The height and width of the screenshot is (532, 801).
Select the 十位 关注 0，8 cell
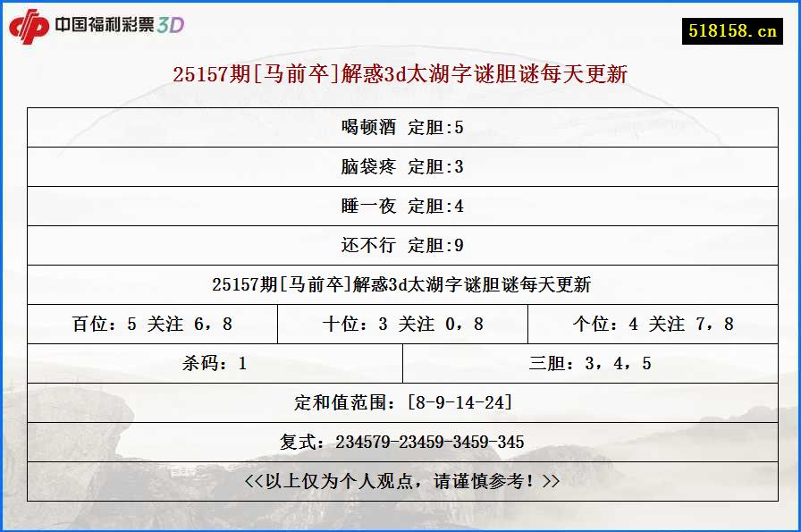[404, 324]
